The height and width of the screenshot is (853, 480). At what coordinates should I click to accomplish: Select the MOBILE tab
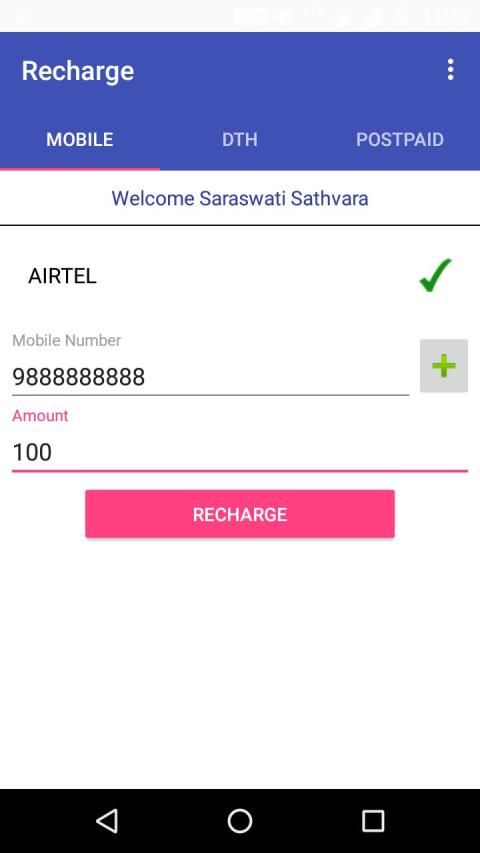click(x=80, y=139)
